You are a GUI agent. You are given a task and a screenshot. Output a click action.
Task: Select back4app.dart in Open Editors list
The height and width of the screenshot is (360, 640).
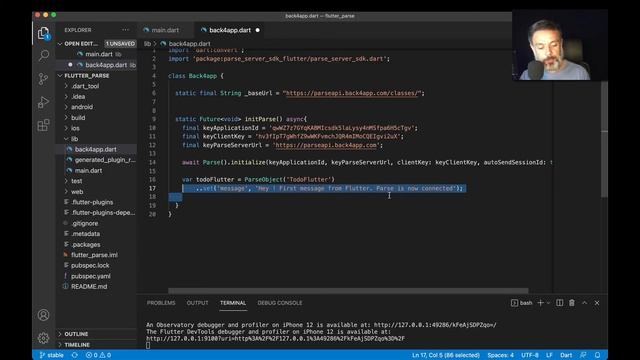(x=106, y=65)
